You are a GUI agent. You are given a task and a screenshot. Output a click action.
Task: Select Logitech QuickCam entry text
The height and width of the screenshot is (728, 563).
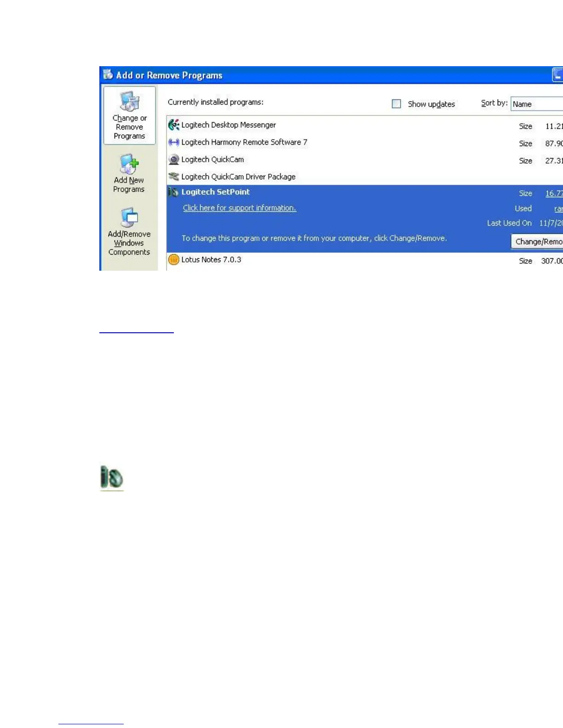(x=213, y=159)
